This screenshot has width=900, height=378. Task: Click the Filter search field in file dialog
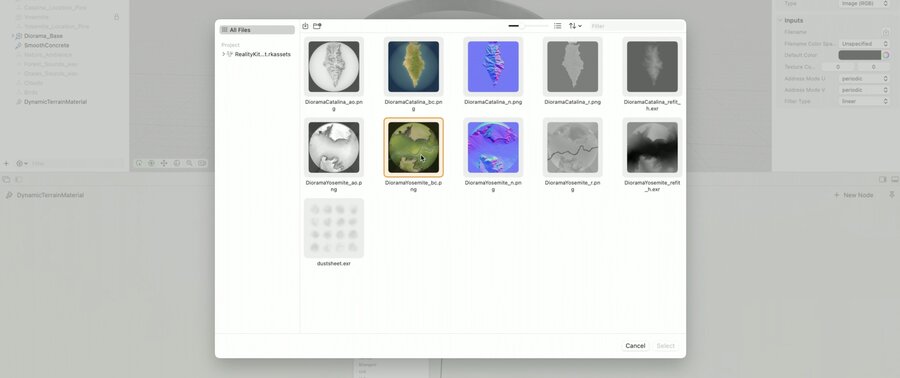click(636, 26)
